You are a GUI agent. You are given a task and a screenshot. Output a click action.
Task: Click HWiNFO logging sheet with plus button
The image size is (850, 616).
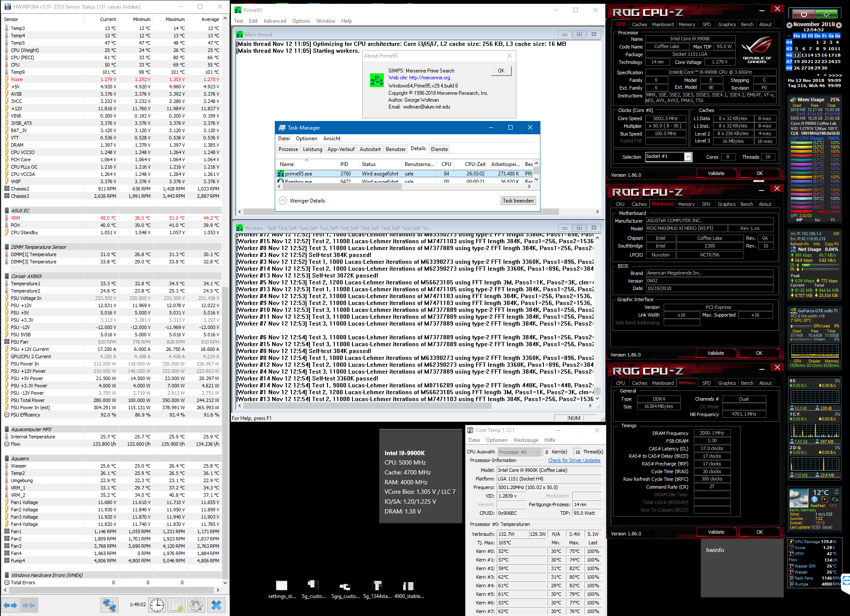pos(177,605)
